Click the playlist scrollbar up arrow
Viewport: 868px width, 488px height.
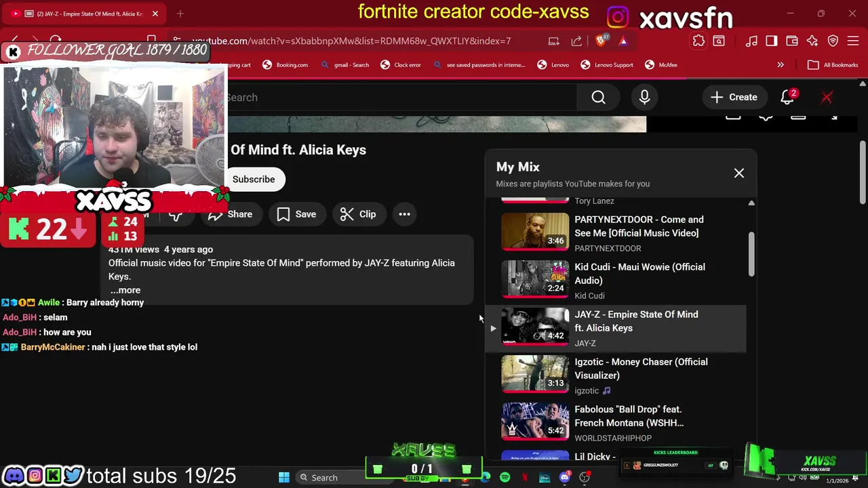coord(751,203)
